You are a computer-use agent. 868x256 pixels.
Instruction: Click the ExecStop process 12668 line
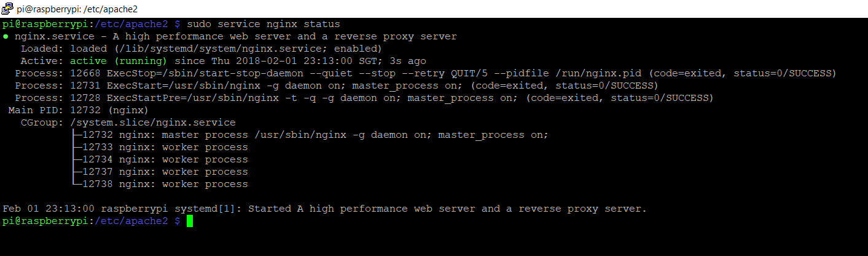click(x=426, y=74)
